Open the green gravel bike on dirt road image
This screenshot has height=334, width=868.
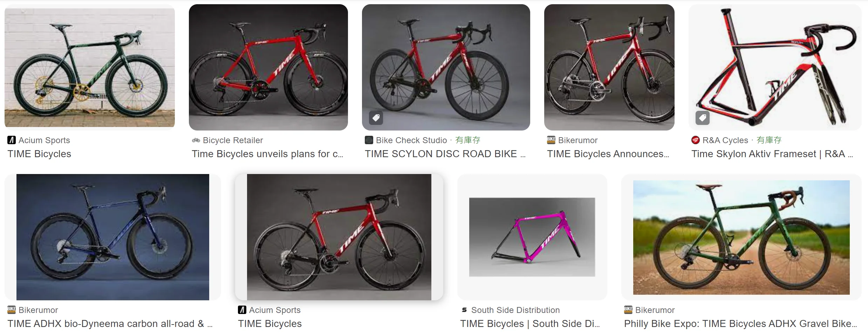point(741,237)
